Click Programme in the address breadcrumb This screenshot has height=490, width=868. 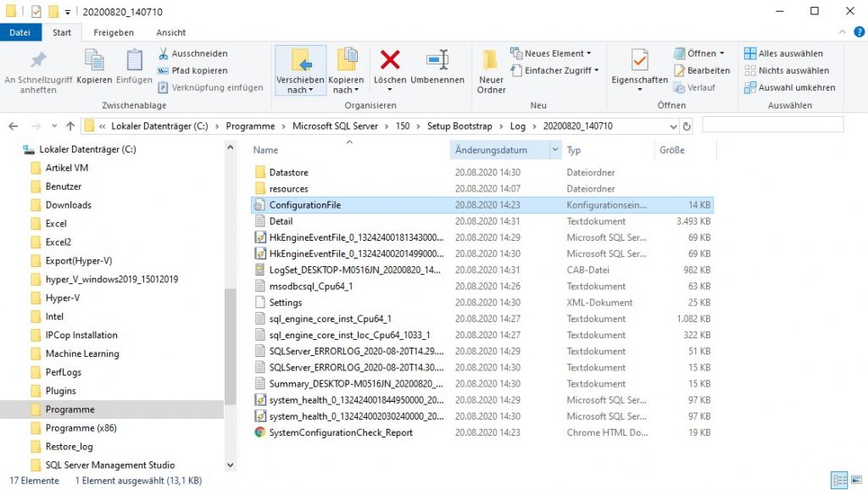pyautogui.click(x=250, y=126)
